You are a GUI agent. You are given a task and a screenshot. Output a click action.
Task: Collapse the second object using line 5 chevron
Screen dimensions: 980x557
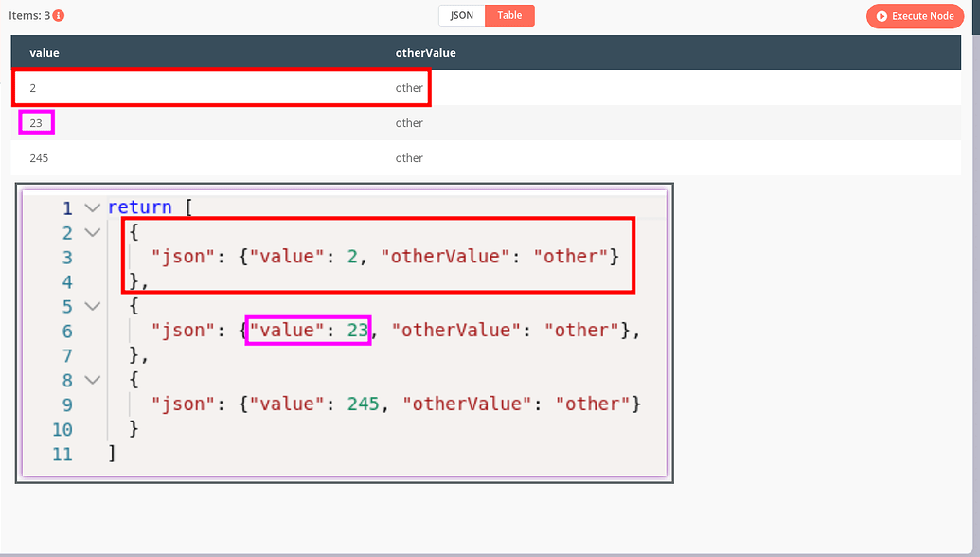90,305
